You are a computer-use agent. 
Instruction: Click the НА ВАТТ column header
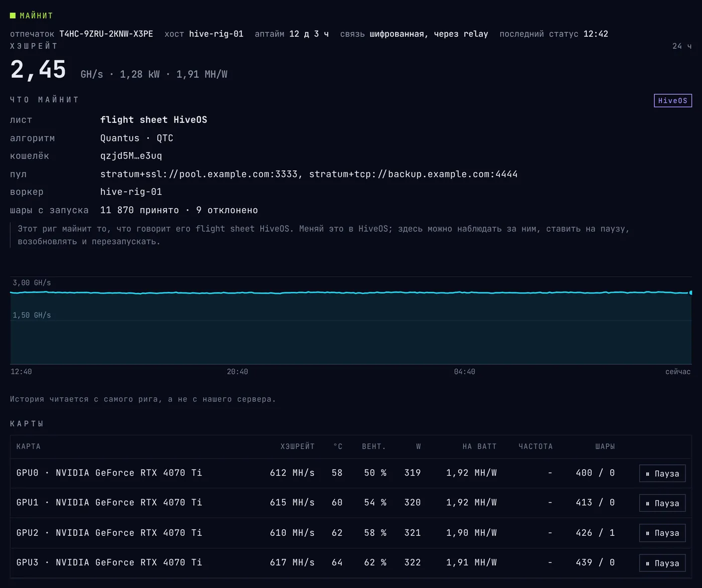tap(479, 447)
